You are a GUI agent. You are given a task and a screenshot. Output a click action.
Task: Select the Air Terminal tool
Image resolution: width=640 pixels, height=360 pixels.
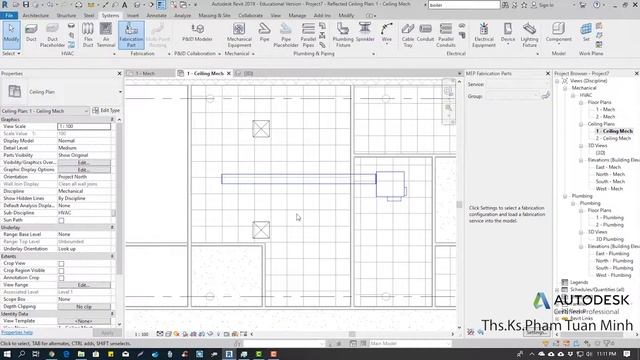tap(106, 35)
